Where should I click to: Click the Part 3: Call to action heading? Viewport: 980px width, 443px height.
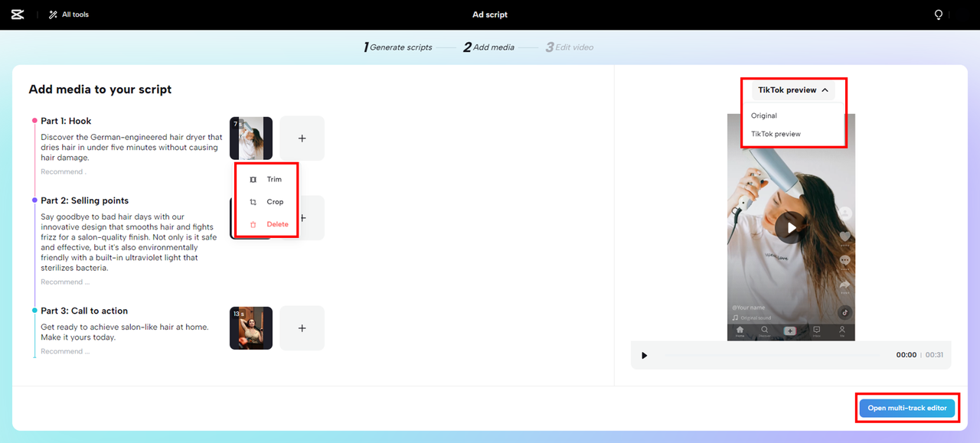(84, 311)
